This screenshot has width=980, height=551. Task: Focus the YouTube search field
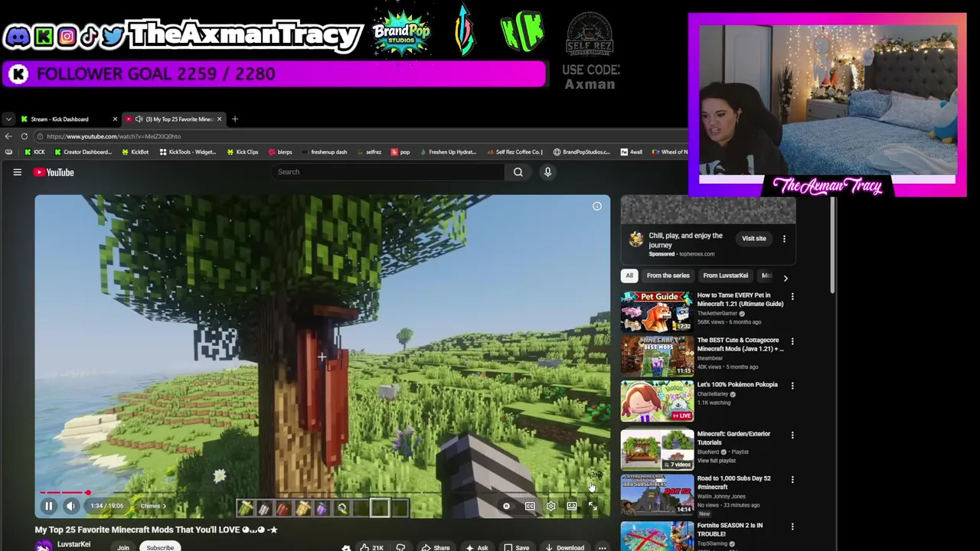(x=387, y=171)
